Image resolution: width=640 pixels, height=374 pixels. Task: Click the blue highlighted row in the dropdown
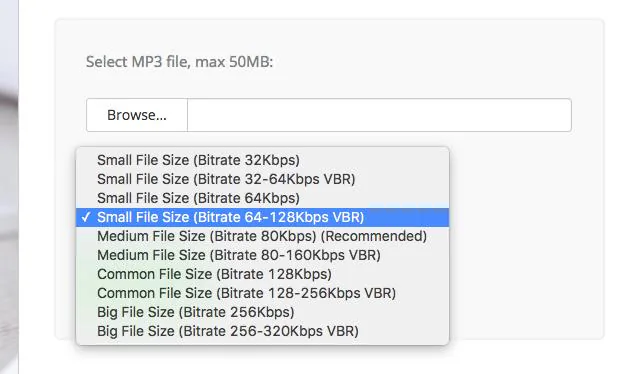coord(262,217)
